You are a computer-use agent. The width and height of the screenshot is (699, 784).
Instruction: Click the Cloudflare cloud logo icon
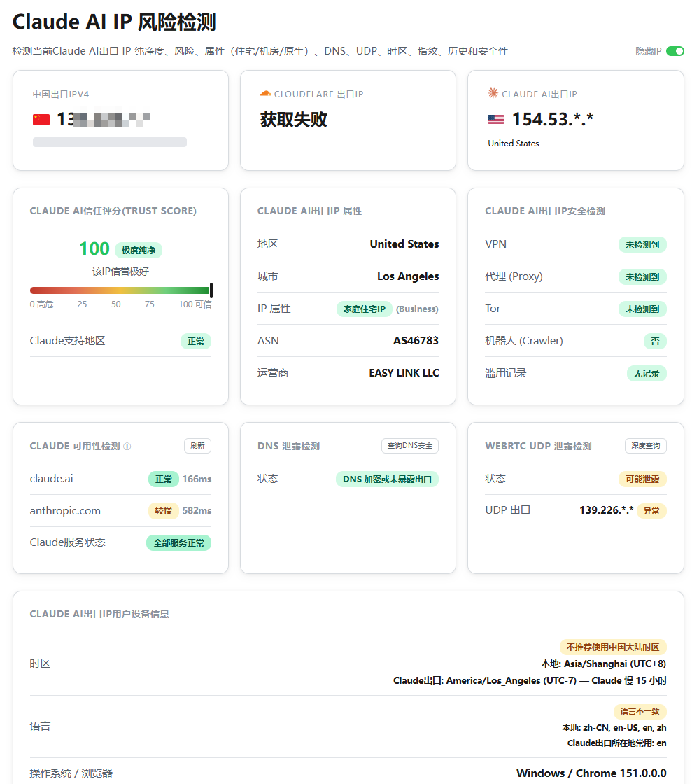(x=266, y=94)
